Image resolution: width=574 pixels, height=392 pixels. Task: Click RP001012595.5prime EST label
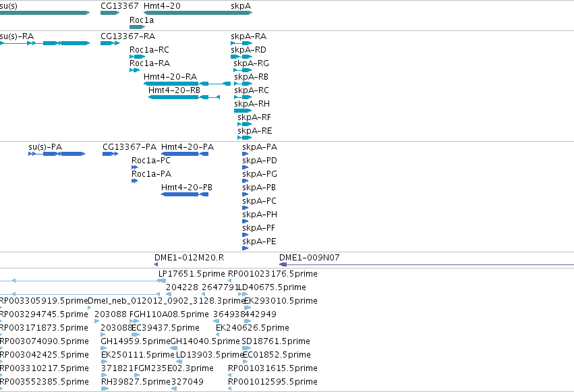point(272,383)
